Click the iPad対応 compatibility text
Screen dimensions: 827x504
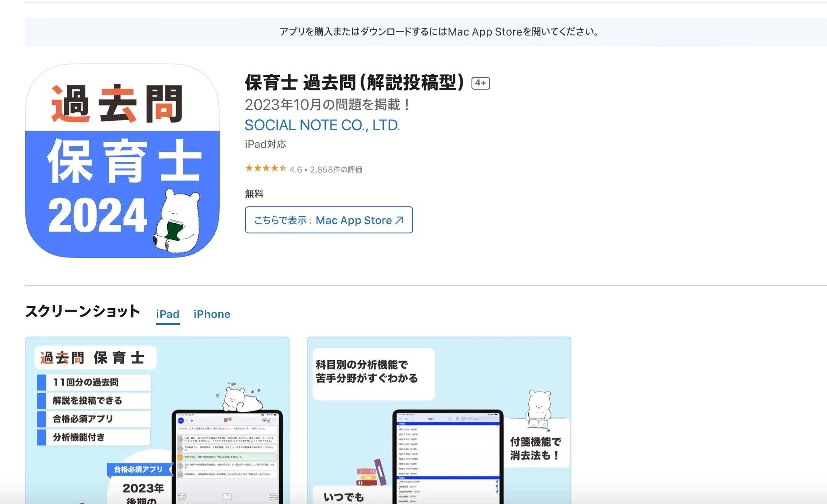click(x=265, y=144)
